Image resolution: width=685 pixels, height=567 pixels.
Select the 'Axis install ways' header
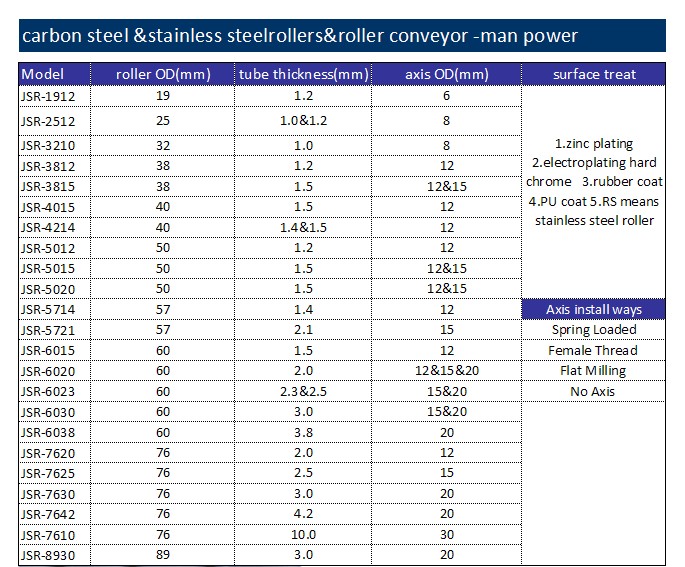[594, 310]
